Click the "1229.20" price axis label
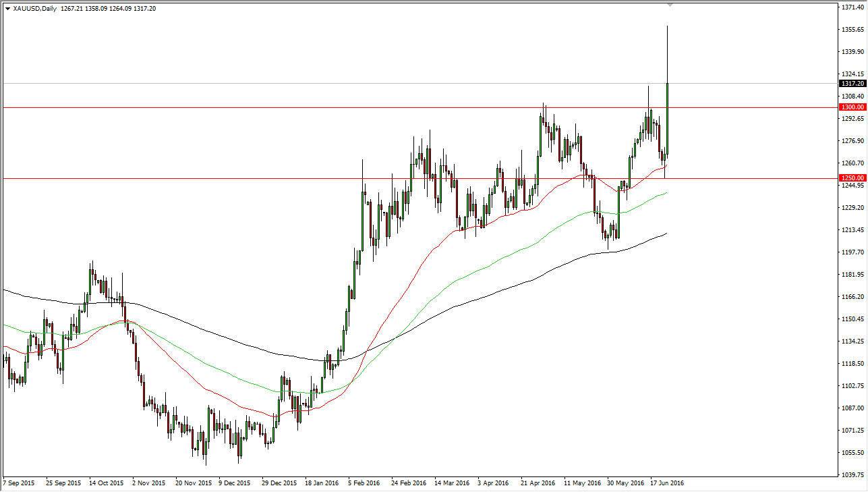 tap(852, 208)
